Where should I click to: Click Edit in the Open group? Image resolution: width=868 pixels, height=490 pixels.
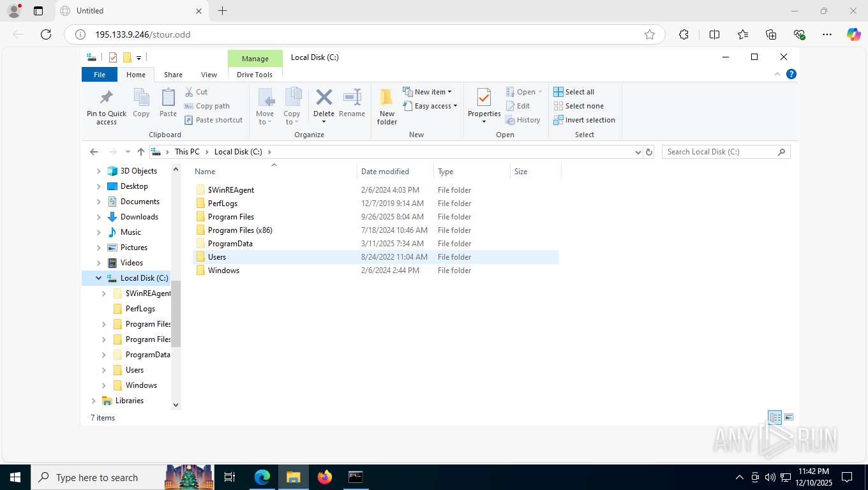coord(518,106)
